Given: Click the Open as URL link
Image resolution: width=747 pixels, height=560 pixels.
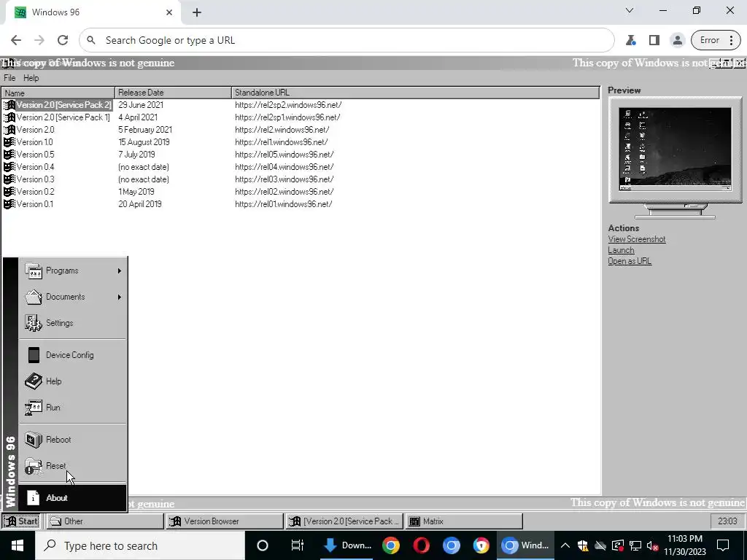Looking at the screenshot, I should point(630,261).
